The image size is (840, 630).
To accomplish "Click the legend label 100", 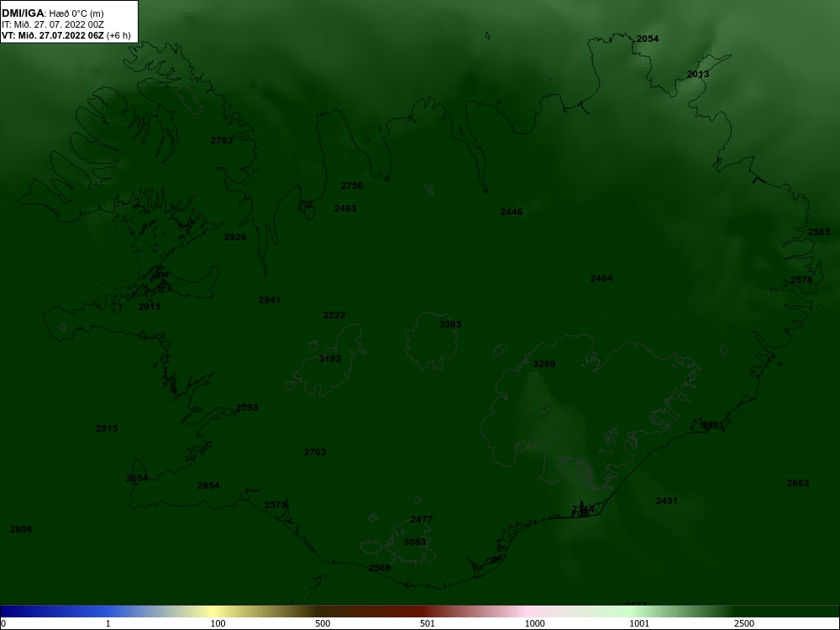I will tap(218, 623).
